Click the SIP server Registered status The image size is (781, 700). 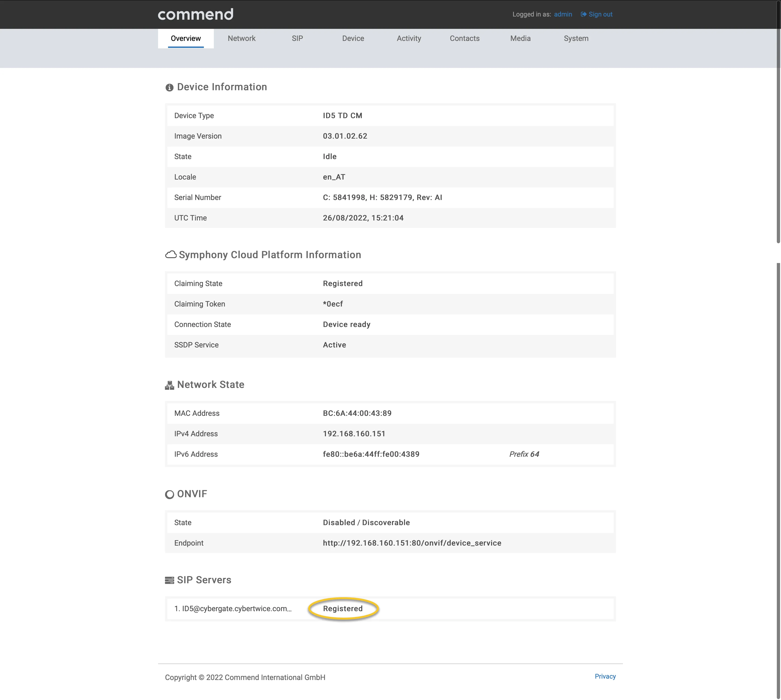click(x=342, y=608)
